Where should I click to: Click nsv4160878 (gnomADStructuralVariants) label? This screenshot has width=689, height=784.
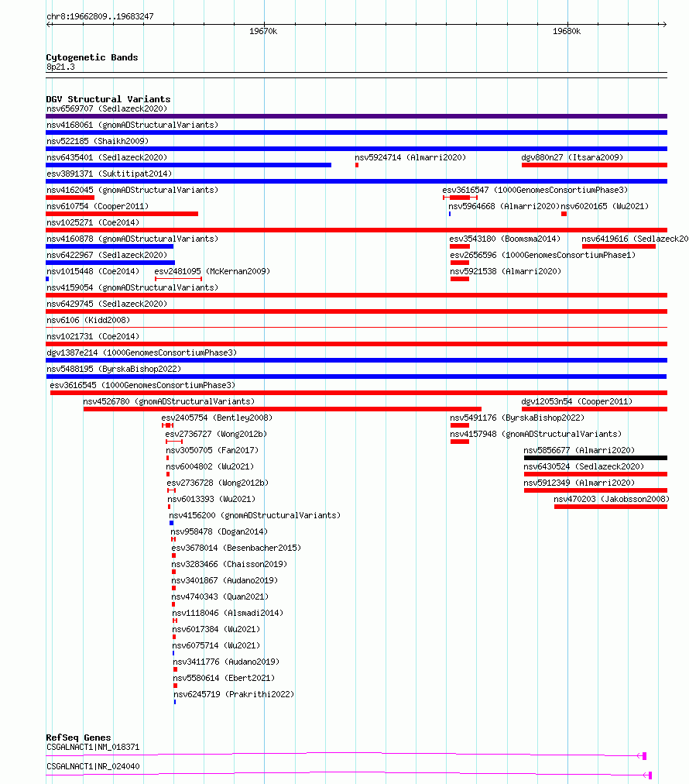pos(132,239)
